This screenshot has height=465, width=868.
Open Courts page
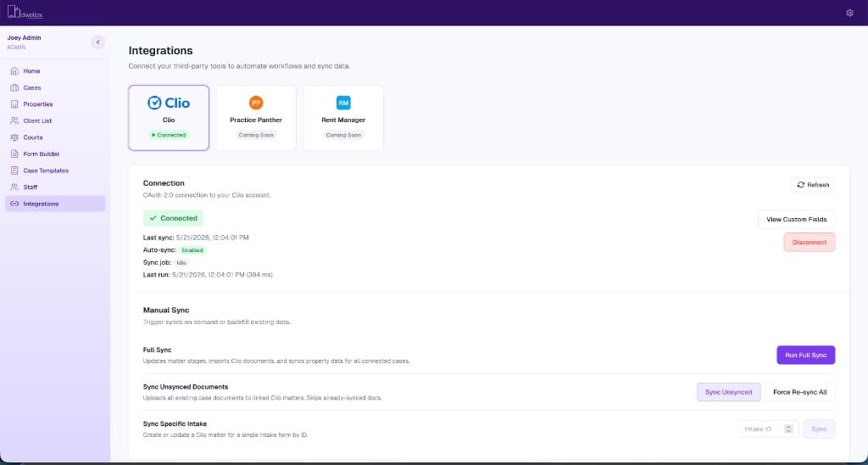pyautogui.click(x=33, y=137)
